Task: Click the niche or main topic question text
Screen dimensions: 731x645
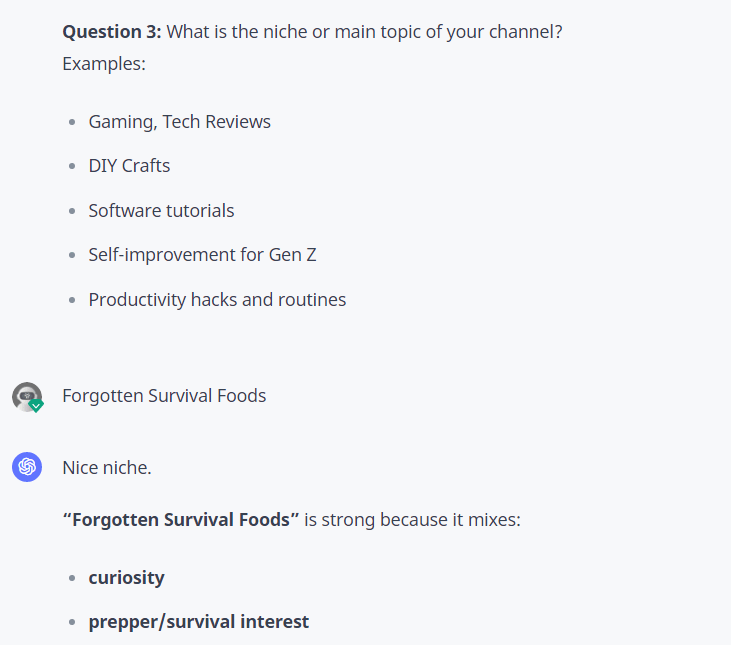Action: [364, 32]
